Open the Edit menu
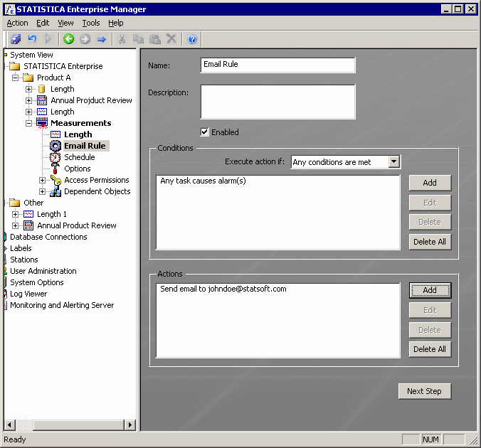Image resolution: width=481 pixels, height=448 pixels. [x=43, y=23]
